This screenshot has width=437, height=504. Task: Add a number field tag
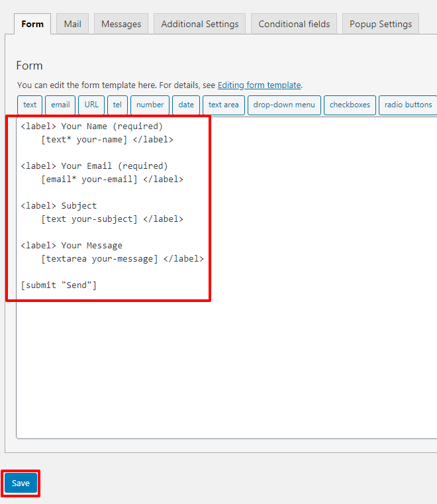[x=150, y=105]
